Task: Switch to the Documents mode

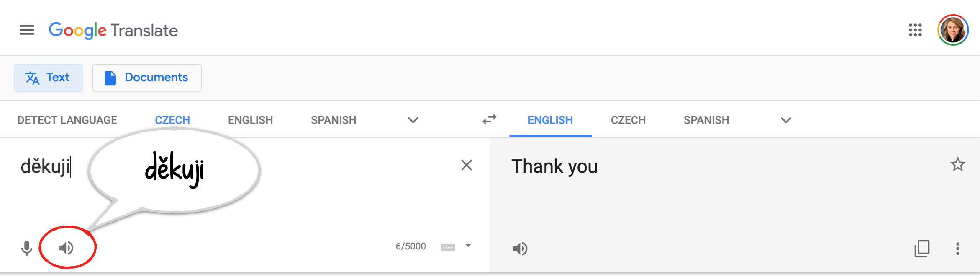Action: pos(147,78)
